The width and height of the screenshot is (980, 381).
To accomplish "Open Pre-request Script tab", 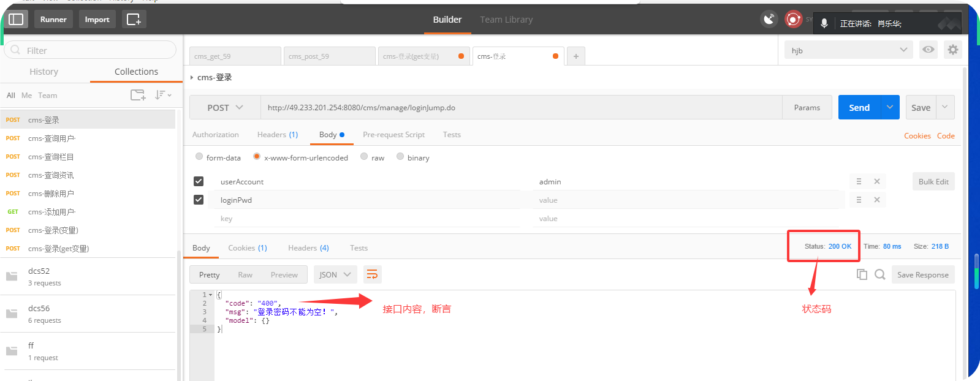I will [x=393, y=135].
